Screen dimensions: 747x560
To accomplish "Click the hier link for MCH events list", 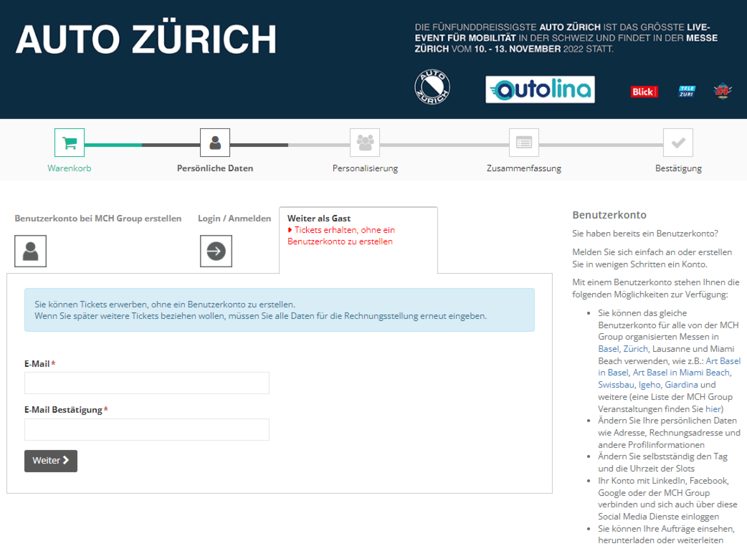I will [713, 409].
